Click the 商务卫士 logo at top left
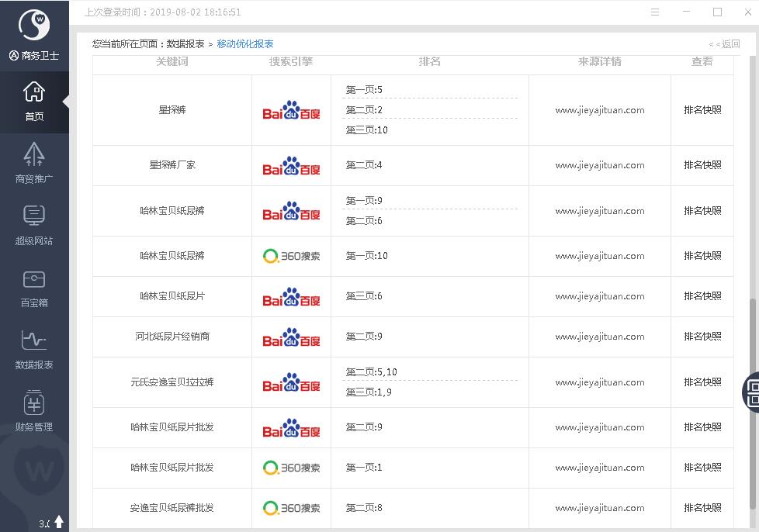Viewport: 759px width, 532px height. tap(34, 35)
